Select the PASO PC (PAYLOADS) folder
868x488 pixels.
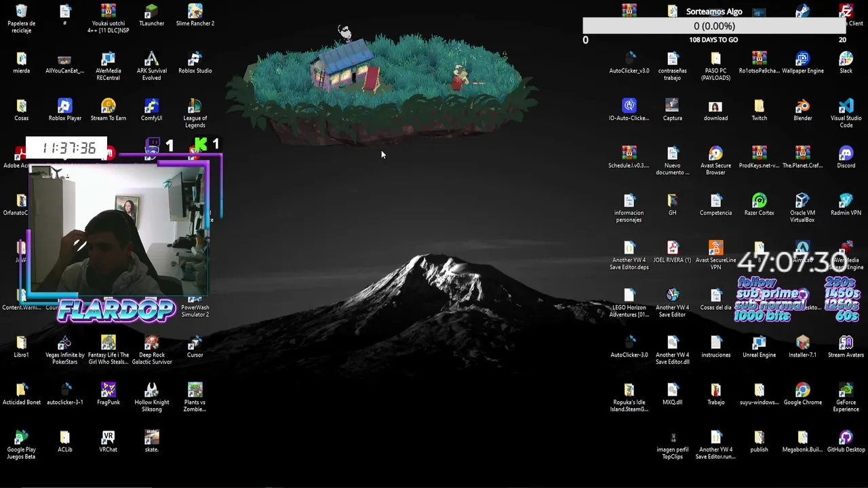point(715,59)
